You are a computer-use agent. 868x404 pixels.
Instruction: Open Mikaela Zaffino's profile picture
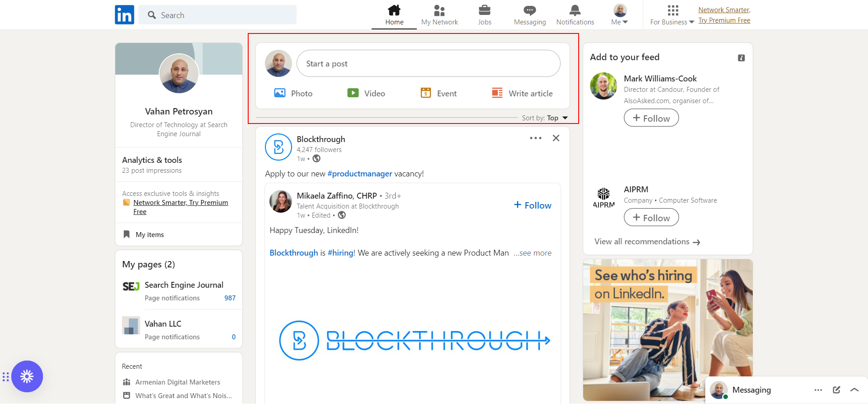[281, 201]
